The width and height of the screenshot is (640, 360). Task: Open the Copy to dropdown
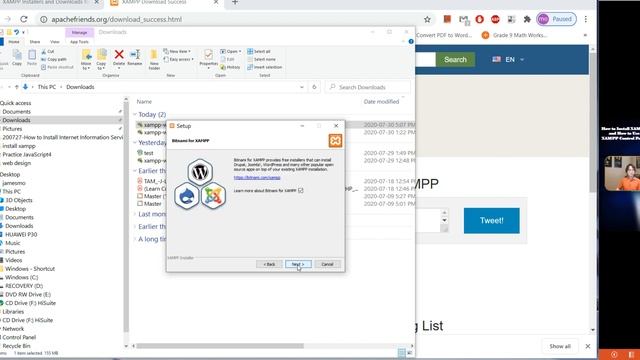[101, 59]
